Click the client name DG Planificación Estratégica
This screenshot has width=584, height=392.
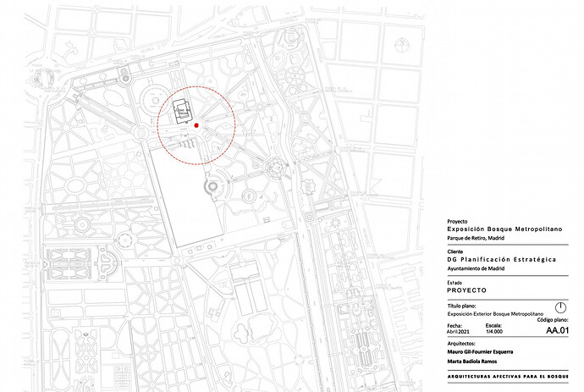point(502,260)
